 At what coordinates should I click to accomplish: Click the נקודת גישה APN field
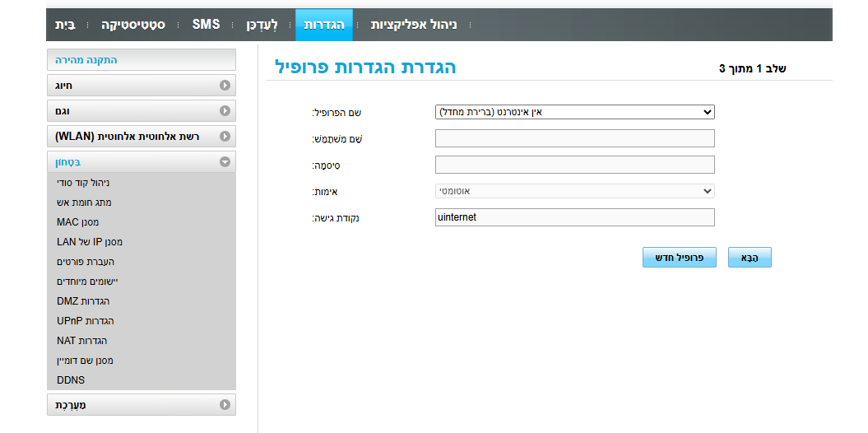point(574,217)
